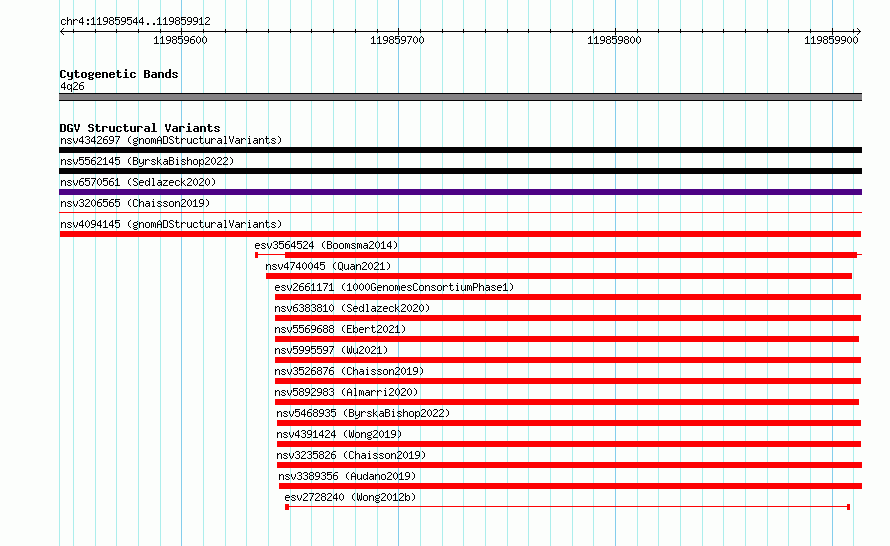
Task: Open variant nsv4391424 (Wong2019)
Action: tap(339, 434)
